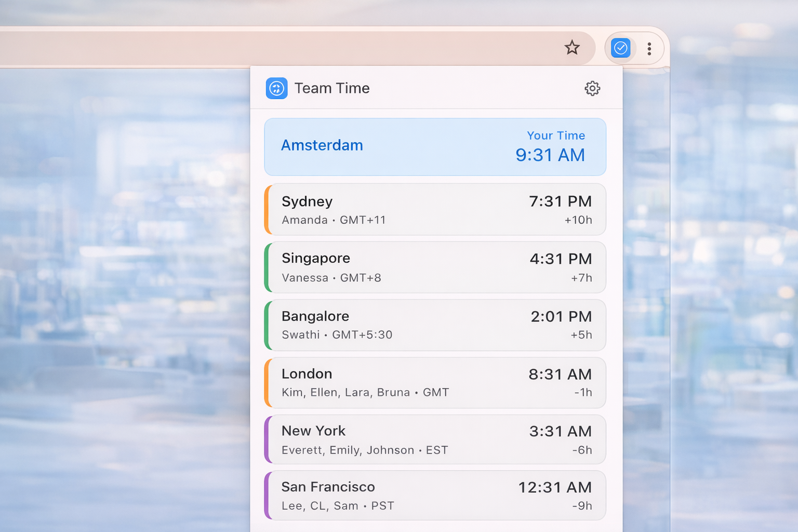Click the bookmark star in the address bar
The width and height of the screenshot is (798, 532).
(571, 47)
